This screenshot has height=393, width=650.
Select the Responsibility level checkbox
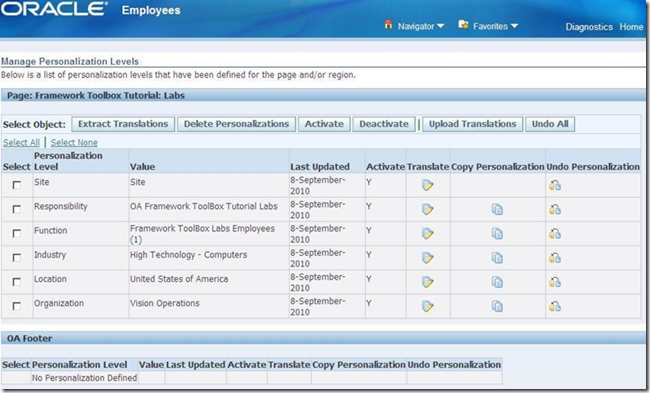pos(17,209)
